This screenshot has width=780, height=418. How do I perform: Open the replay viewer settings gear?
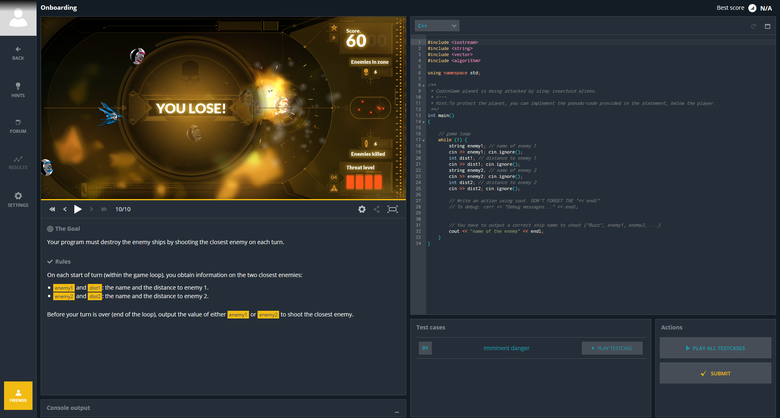click(362, 209)
